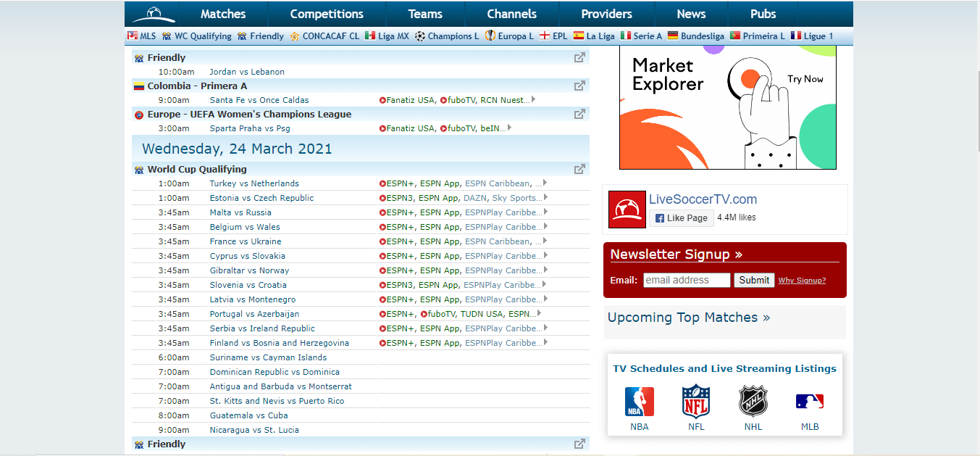The image size is (980, 456).
Task: Open Nicaragua vs St. Lucia match
Action: click(254, 430)
